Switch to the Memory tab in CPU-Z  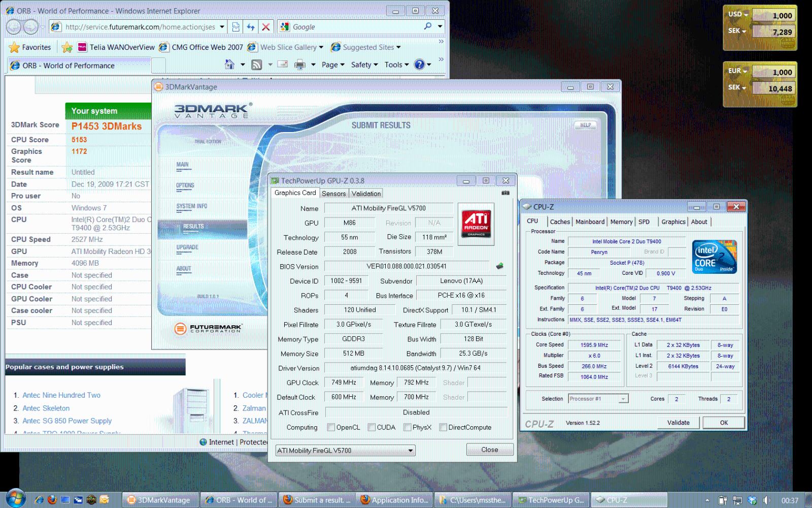pyautogui.click(x=621, y=221)
